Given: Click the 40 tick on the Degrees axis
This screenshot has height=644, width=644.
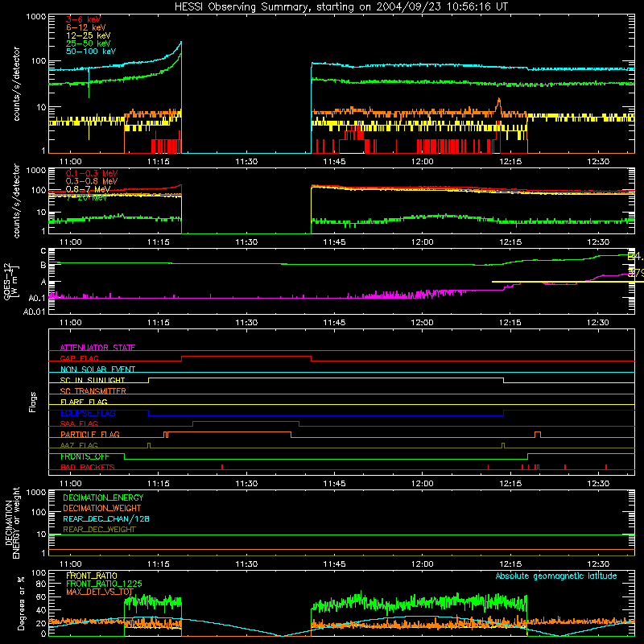Looking at the screenshot, I should [42, 610].
